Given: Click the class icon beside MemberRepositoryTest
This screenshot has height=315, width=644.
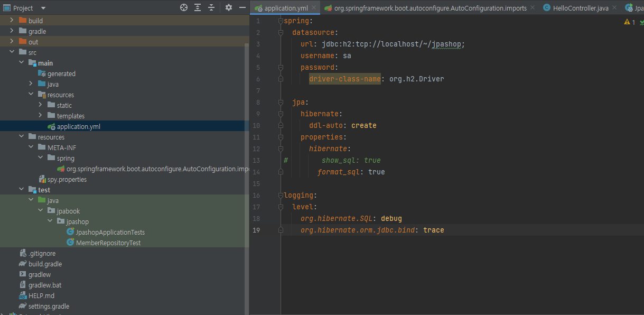Looking at the screenshot, I should 70,243.
